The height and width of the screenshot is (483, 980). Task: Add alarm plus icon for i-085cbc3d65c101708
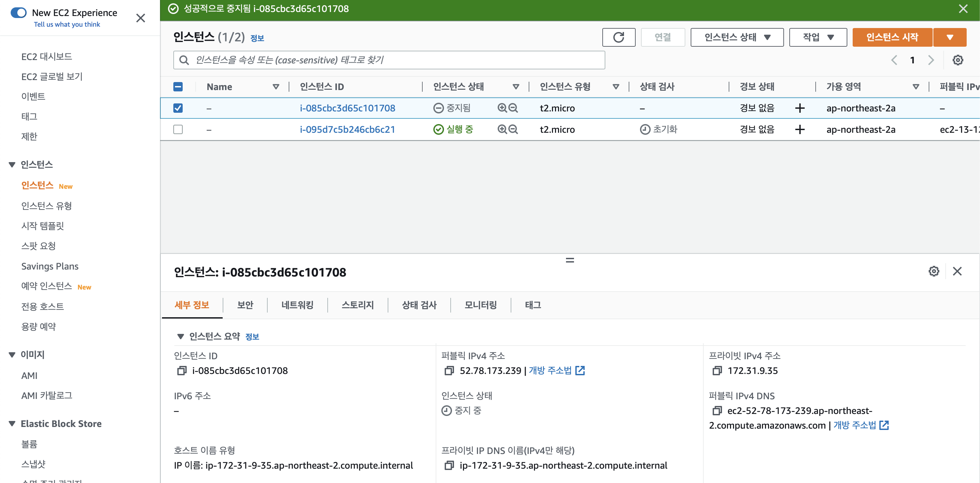pos(800,108)
